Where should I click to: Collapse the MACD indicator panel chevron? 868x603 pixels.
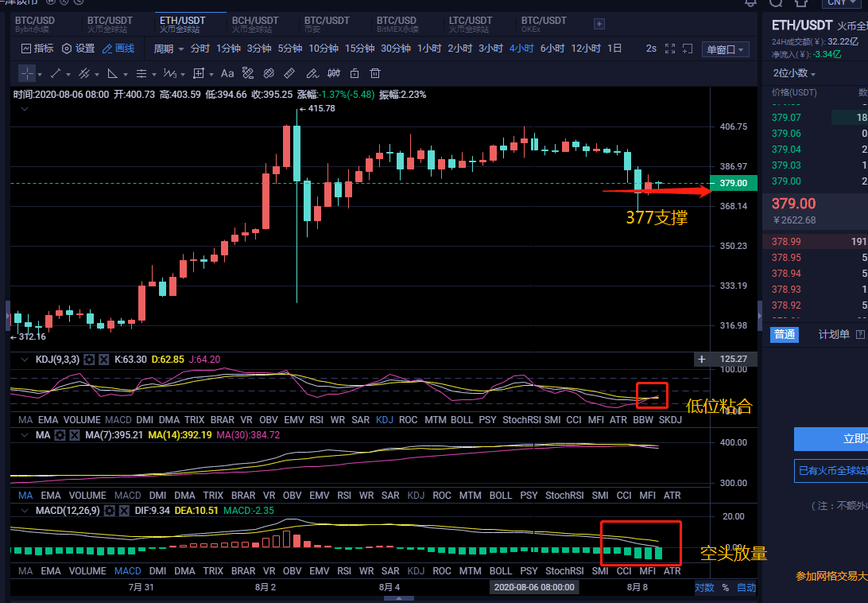click(x=25, y=511)
